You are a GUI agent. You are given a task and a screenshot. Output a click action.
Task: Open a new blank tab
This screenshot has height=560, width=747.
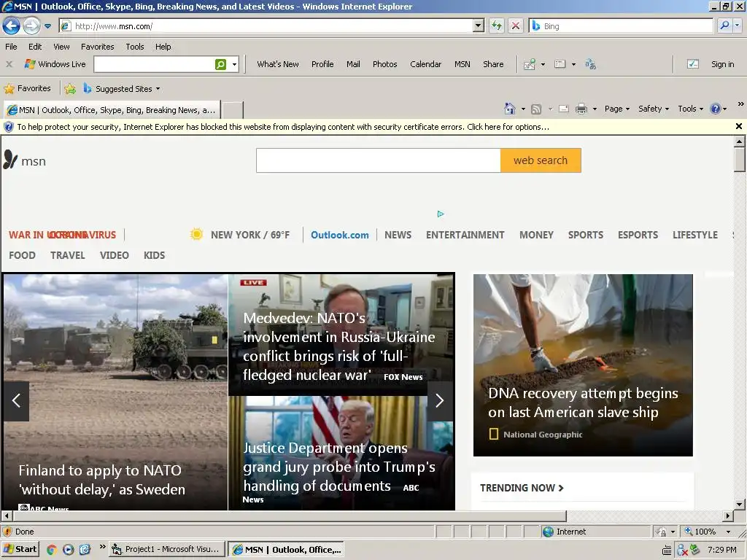[233, 110]
